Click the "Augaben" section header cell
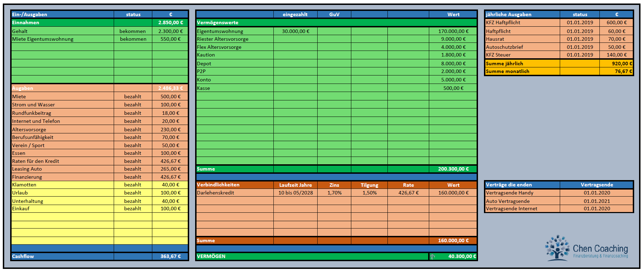 point(62,88)
